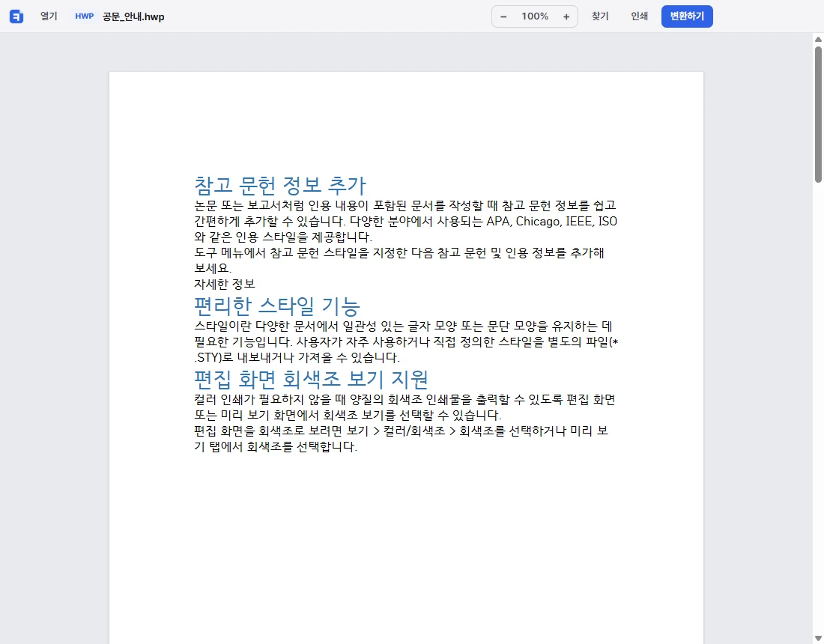Image resolution: width=824 pixels, height=644 pixels.
Task: Click the line starting 논문 또는 보고서처럼
Action: click(x=405, y=205)
